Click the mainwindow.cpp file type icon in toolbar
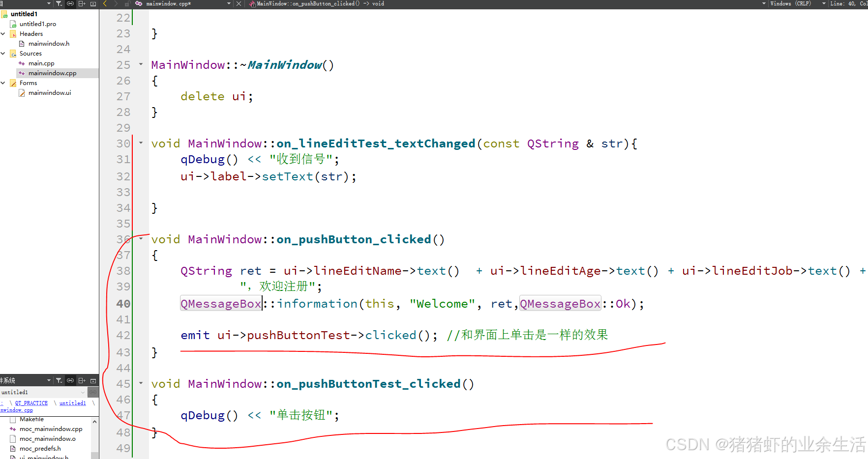Viewport: 868px width, 459px height. tap(139, 3)
